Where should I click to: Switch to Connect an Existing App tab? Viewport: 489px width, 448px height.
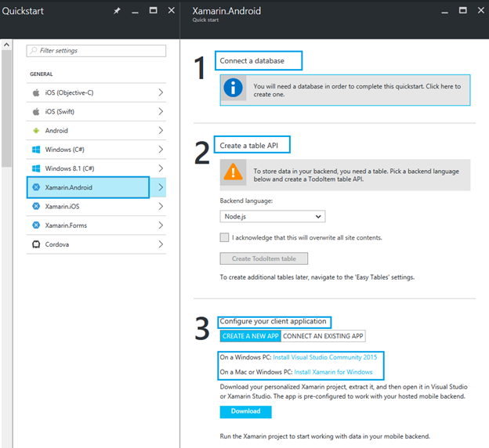click(323, 336)
